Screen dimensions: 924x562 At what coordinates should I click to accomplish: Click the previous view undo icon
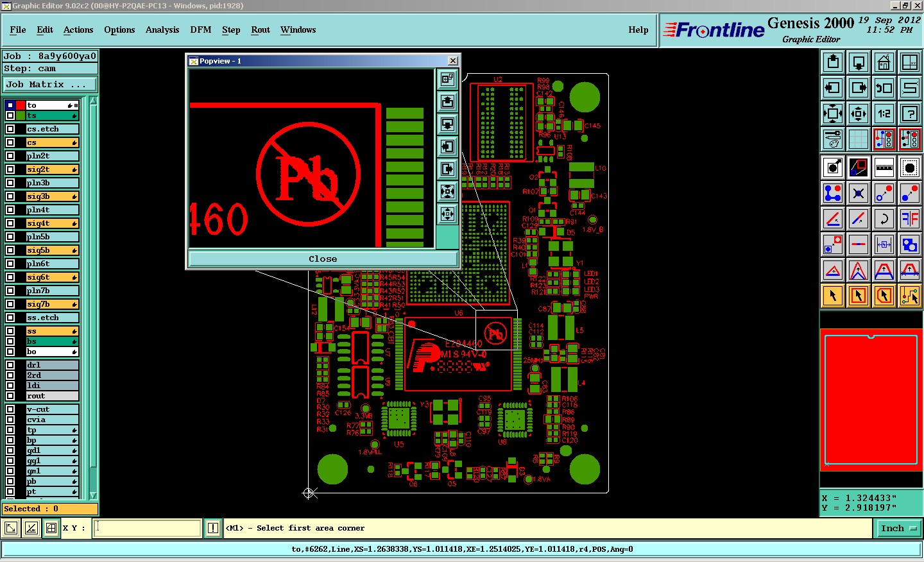point(884,88)
